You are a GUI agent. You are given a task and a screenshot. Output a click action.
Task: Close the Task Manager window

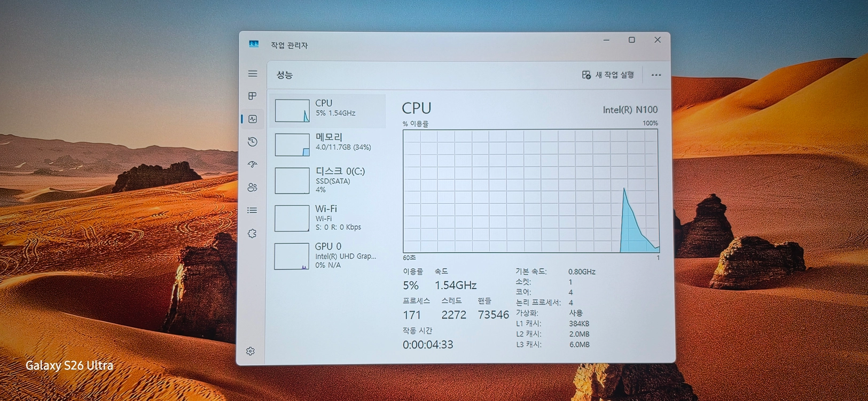[658, 40]
